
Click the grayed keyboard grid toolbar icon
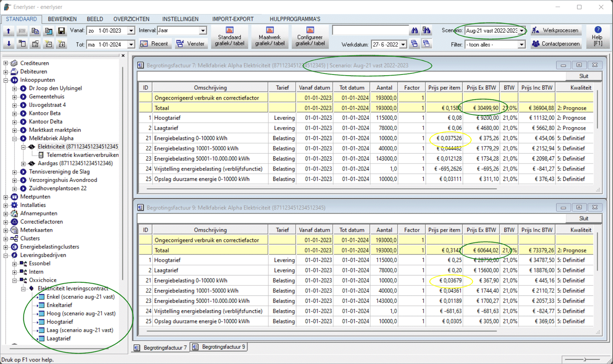point(22,31)
